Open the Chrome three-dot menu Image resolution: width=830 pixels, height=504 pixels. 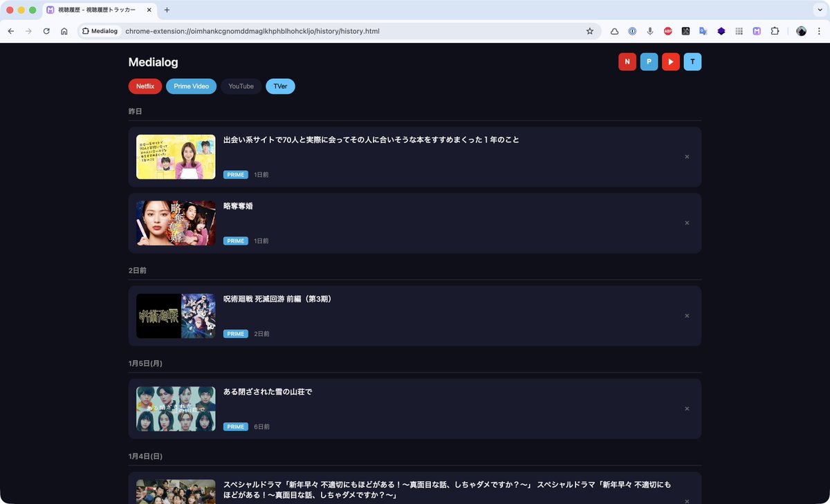tap(818, 32)
